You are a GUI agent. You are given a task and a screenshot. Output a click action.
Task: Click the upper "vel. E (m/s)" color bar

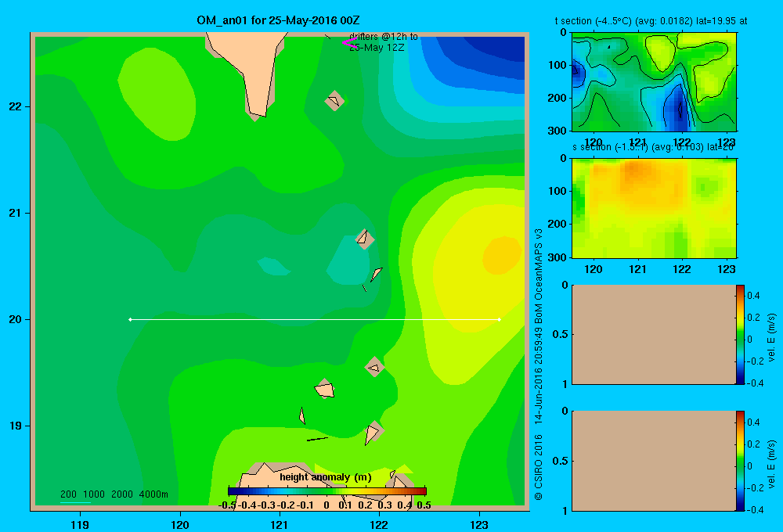pos(740,334)
